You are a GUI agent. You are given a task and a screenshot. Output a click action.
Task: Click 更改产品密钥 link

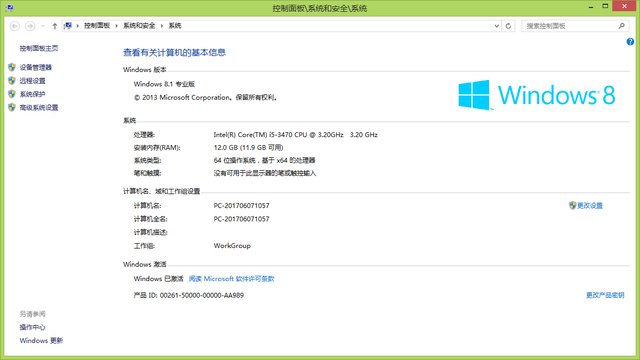[x=605, y=295]
